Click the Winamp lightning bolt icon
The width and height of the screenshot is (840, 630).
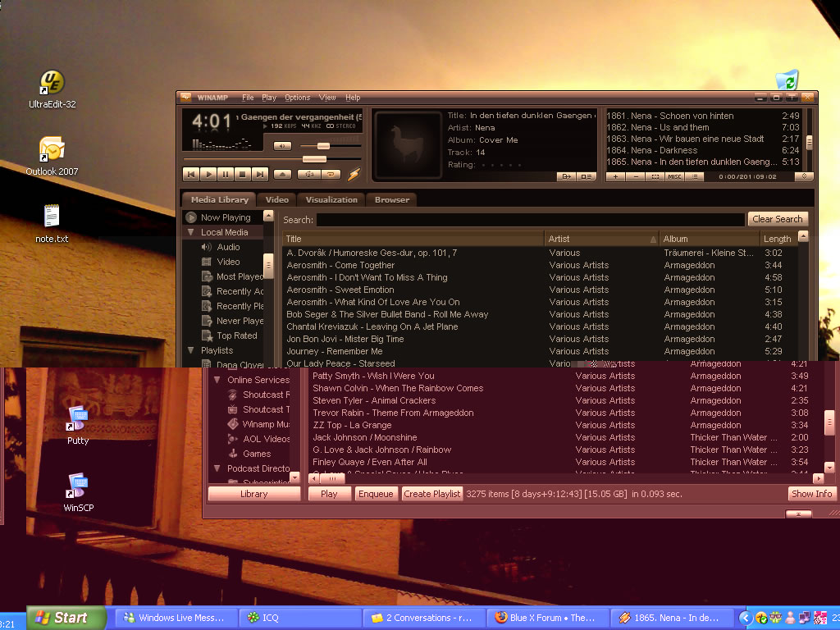click(x=354, y=174)
